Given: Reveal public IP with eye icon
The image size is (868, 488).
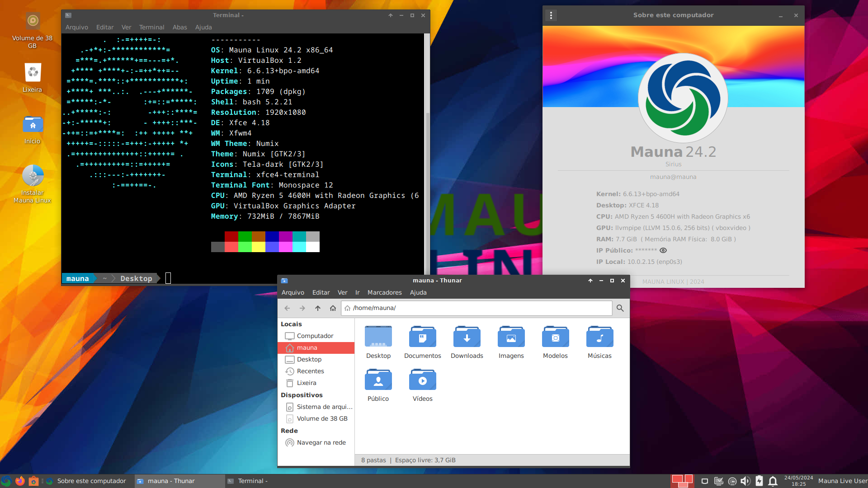Looking at the screenshot, I should tap(663, 250).
